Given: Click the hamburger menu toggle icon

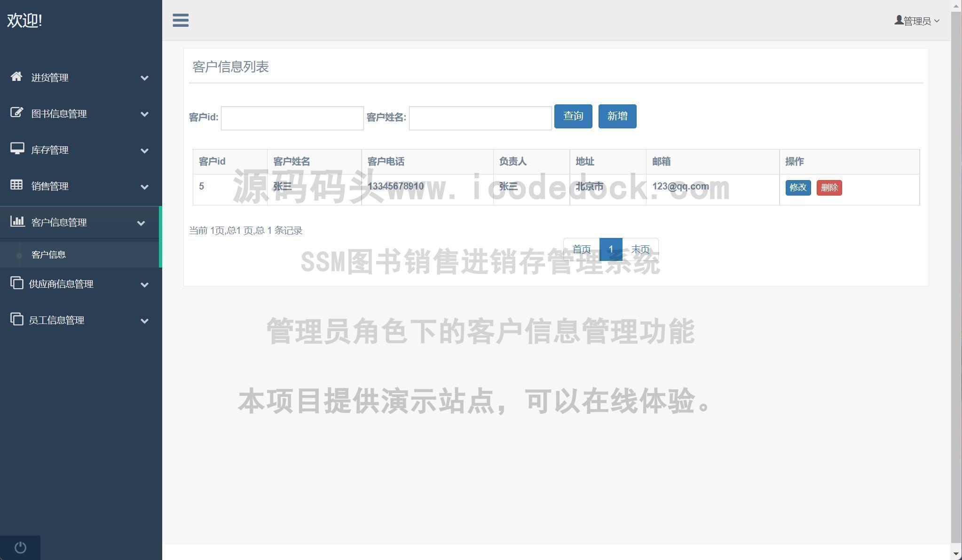Looking at the screenshot, I should [181, 20].
